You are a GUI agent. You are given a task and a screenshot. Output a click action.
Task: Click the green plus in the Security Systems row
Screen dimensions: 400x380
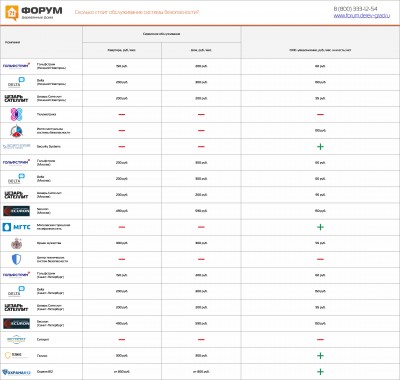pyautogui.click(x=320, y=146)
